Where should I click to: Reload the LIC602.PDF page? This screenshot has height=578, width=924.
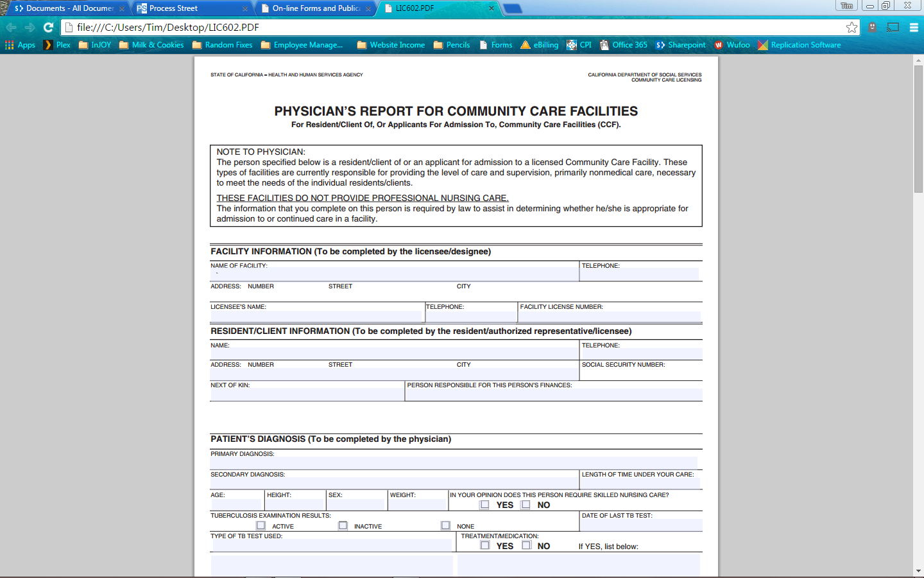pyautogui.click(x=48, y=27)
